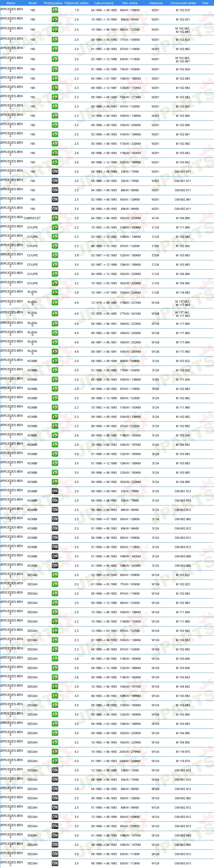This screenshot has width=214, height=868.
Task: Click ON icon in KOMBI OM 602.962 row
Action: [55, 519]
